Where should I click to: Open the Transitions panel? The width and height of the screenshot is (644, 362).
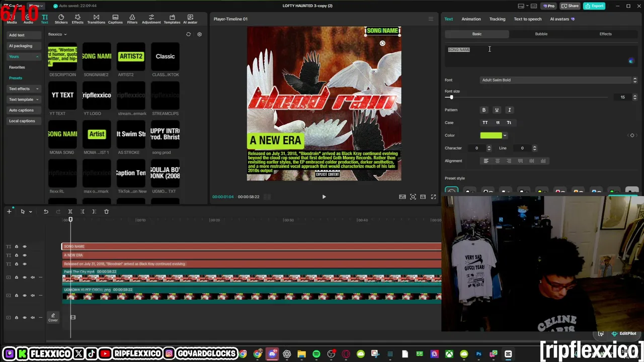96,19
